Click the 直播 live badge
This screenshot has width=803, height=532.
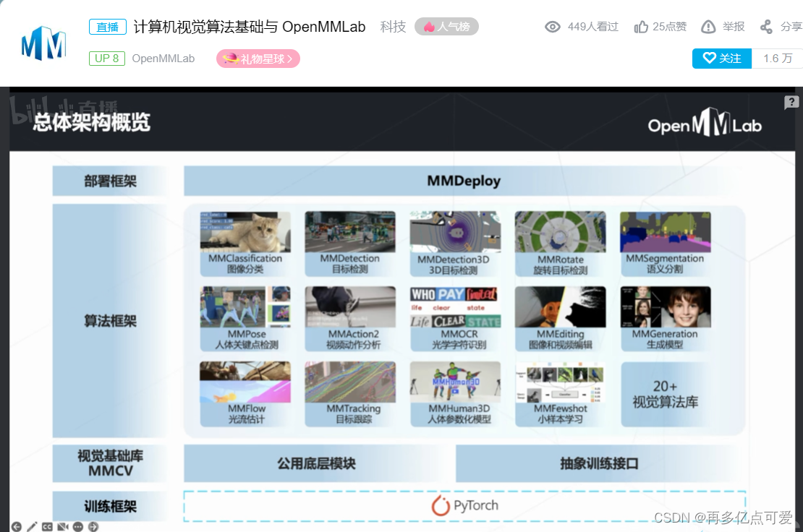tap(108, 27)
